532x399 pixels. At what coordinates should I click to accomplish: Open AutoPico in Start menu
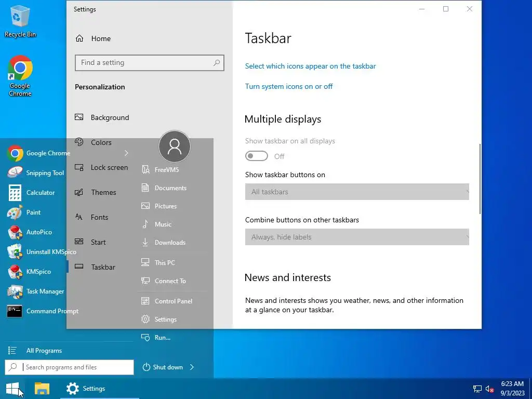point(30,232)
